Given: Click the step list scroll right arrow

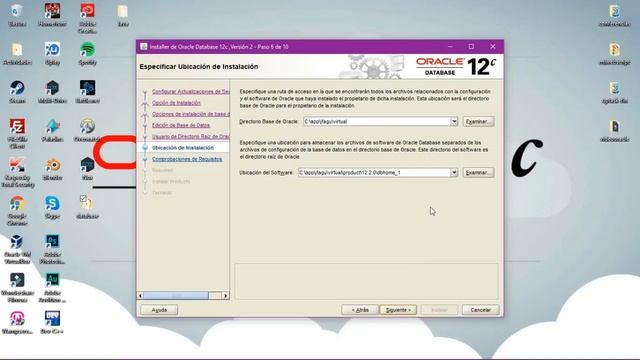Looking at the screenshot, I should [x=226, y=296].
